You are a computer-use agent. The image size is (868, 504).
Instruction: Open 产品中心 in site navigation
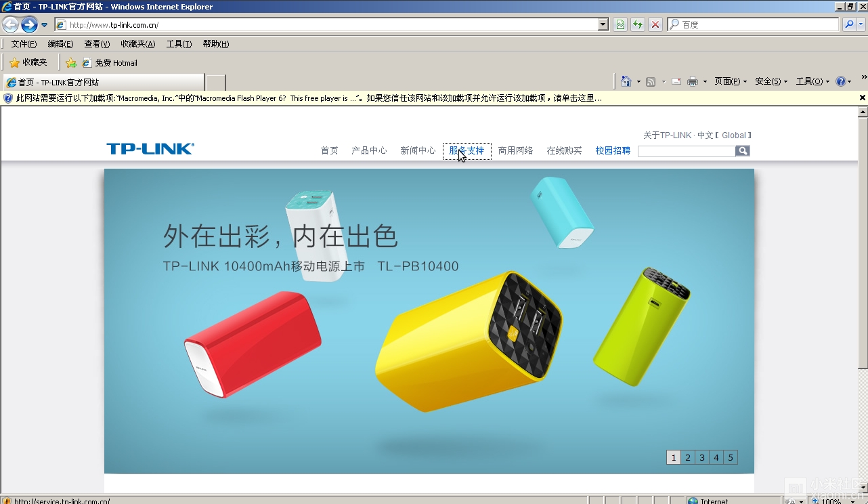point(369,150)
